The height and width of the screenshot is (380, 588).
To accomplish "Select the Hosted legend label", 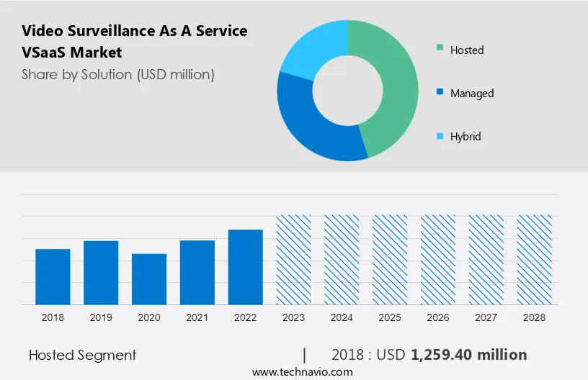I will coord(466,50).
